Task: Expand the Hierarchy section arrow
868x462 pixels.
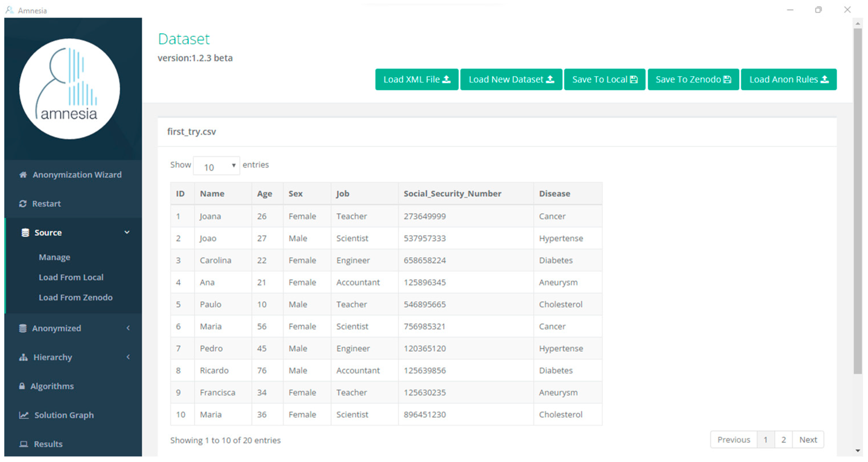Action: pos(128,357)
